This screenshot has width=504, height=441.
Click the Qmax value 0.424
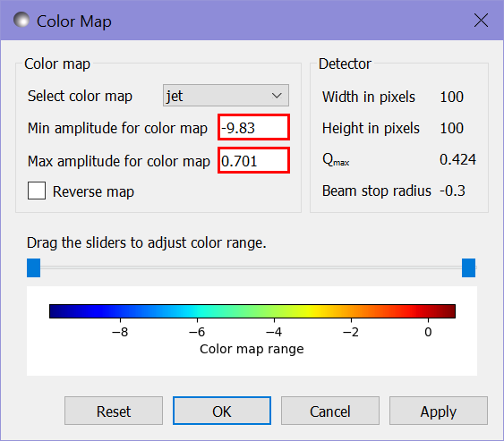pyautogui.click(x=457, y=159)
